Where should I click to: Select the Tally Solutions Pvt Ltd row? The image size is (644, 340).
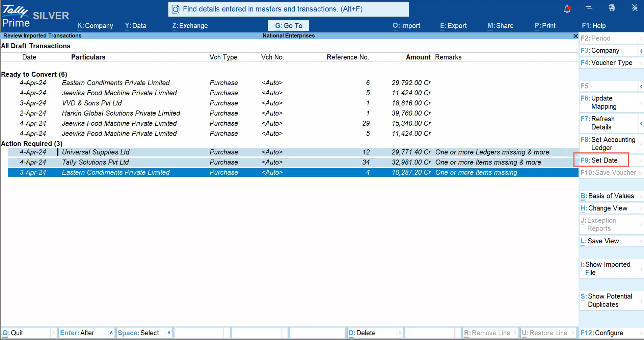[293, 162]
